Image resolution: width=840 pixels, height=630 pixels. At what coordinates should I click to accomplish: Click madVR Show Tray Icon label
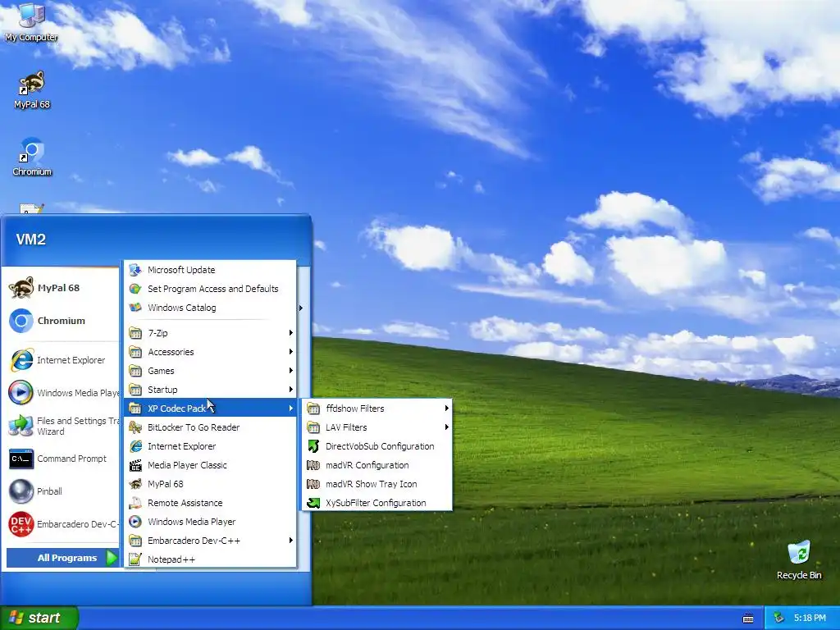pyautogui.click(x=372, y=484)
